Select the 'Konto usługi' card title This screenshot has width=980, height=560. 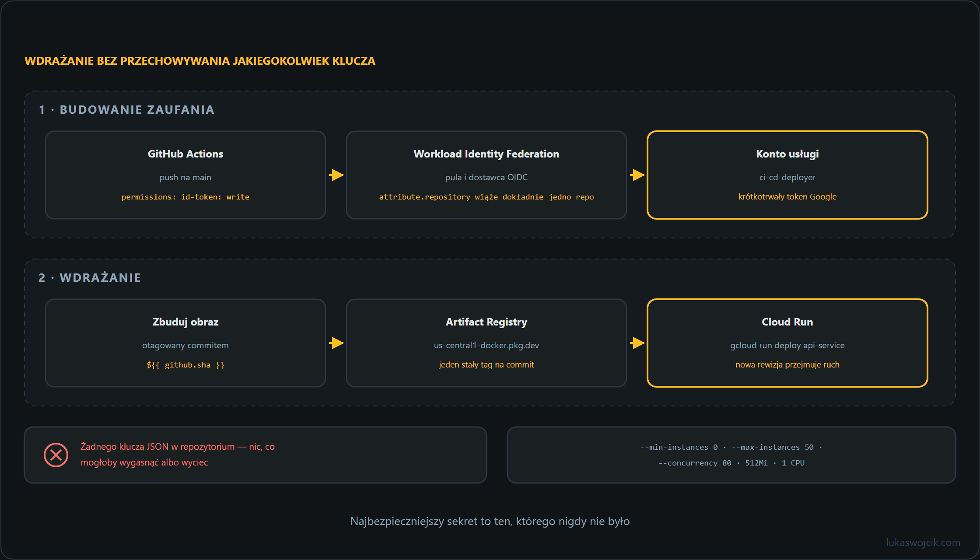pyautogui.click(x=787, y=154)
